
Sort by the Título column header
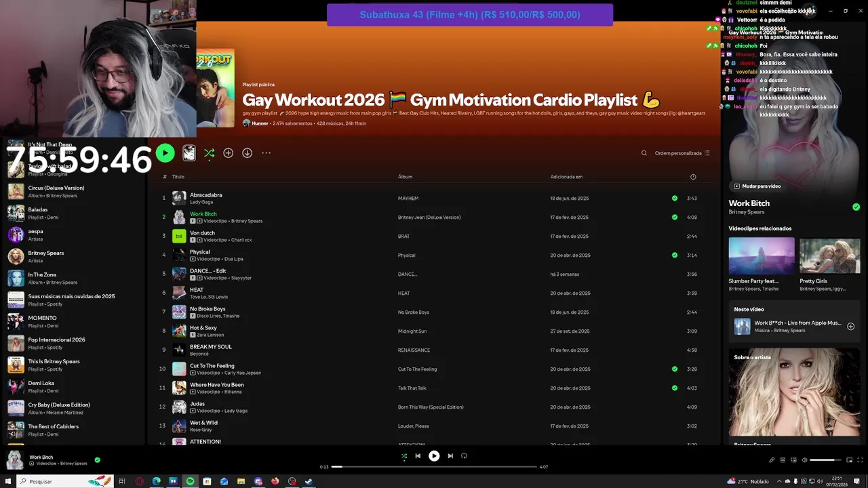click(x=178, y=177)
